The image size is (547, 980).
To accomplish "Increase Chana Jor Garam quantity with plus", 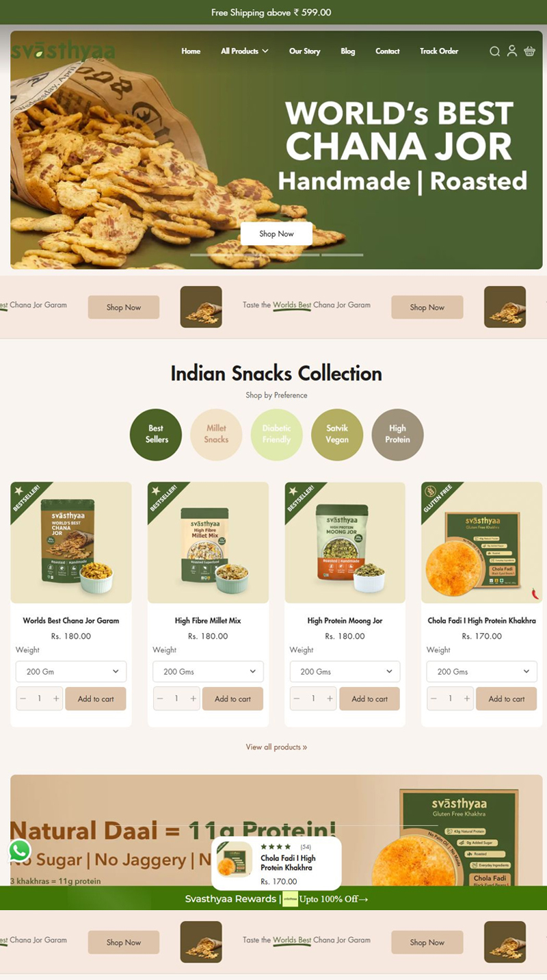I will (56, 699).
